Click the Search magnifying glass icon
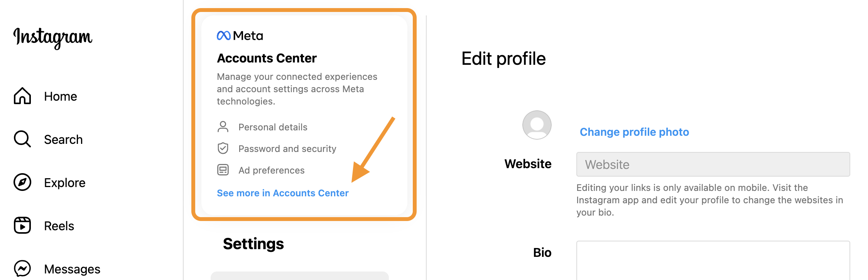 [x=22, y=139]
